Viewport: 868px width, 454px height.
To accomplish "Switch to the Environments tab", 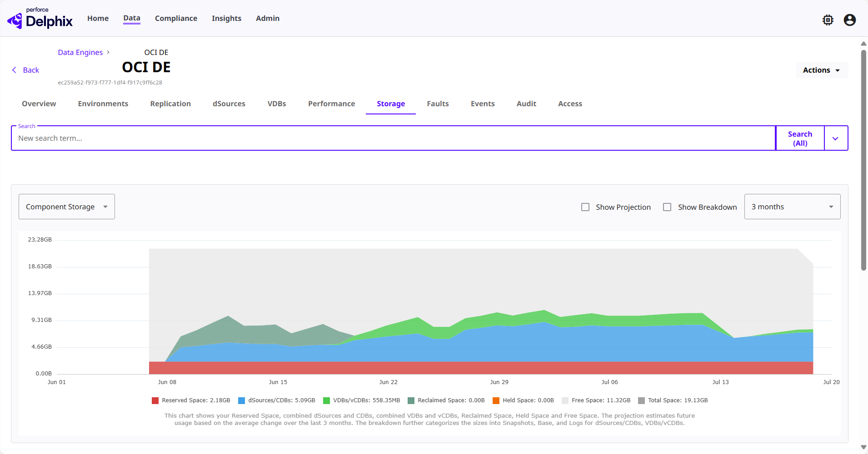I will coord(103,104).
